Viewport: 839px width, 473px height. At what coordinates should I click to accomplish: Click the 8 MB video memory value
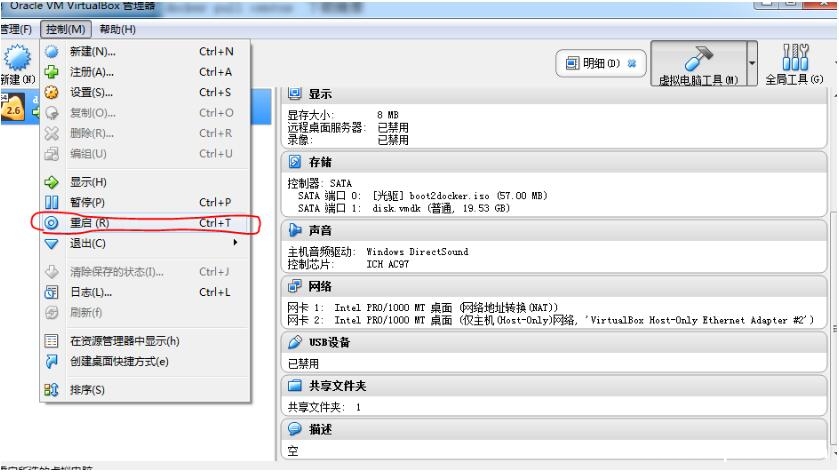point(388,115)
